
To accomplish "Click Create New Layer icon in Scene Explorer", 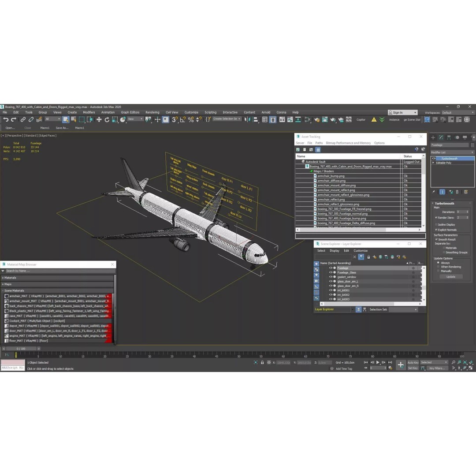I will tap(375, 257).
